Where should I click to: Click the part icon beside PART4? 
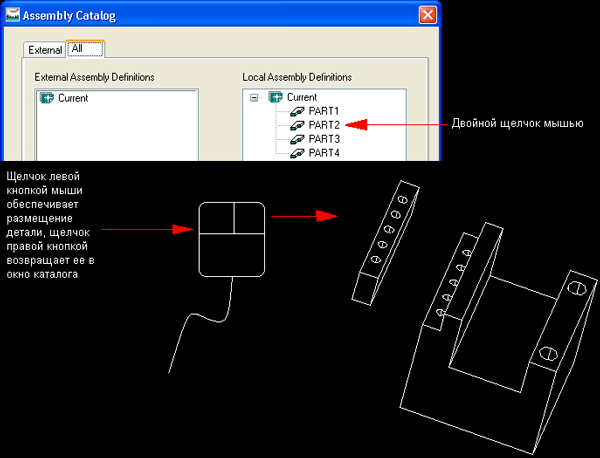(297, 153)
